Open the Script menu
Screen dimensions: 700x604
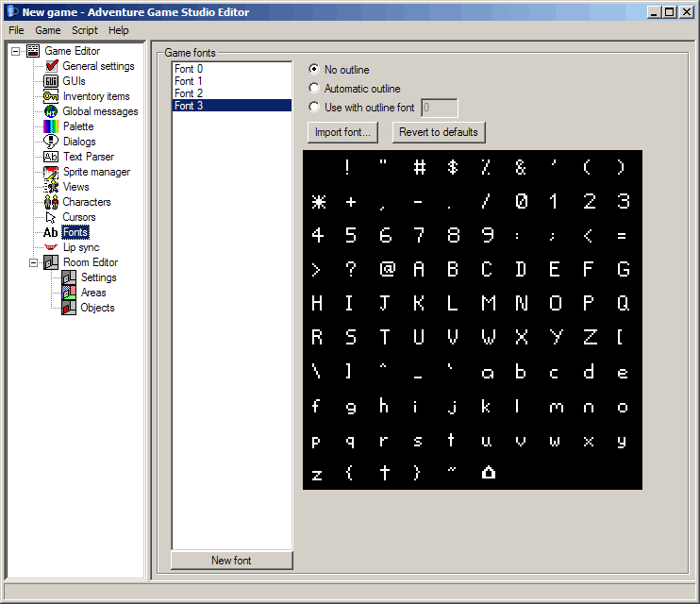pyautogui.click(x=85, y=30)
